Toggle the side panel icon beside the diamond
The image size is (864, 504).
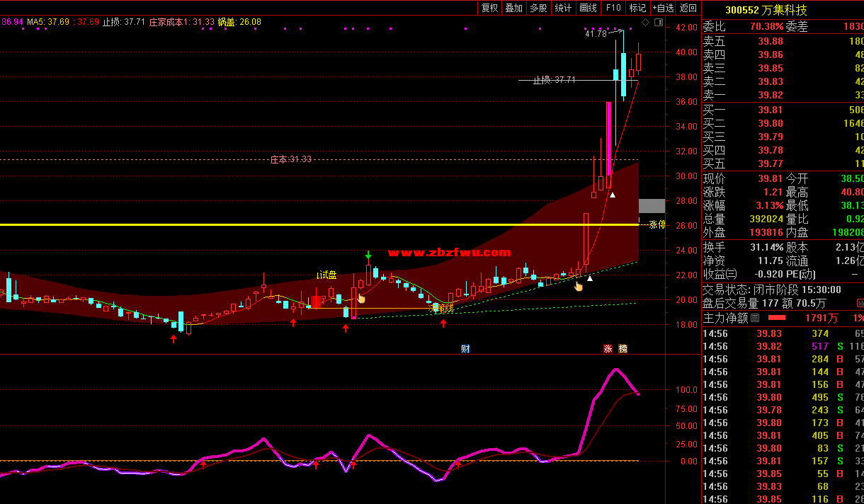[659, 23]
